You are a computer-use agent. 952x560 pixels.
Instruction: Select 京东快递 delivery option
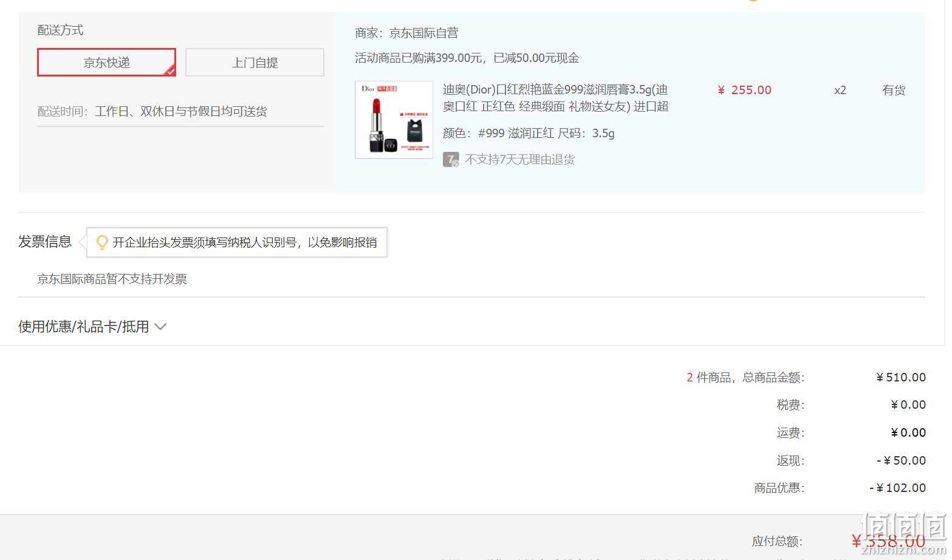pos(106,63)
